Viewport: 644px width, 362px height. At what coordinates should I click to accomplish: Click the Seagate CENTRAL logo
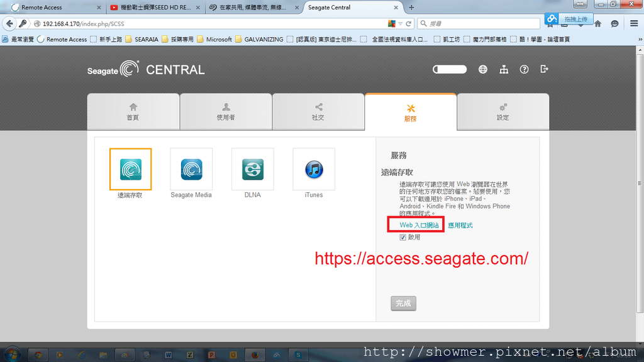tap(146, 69)
